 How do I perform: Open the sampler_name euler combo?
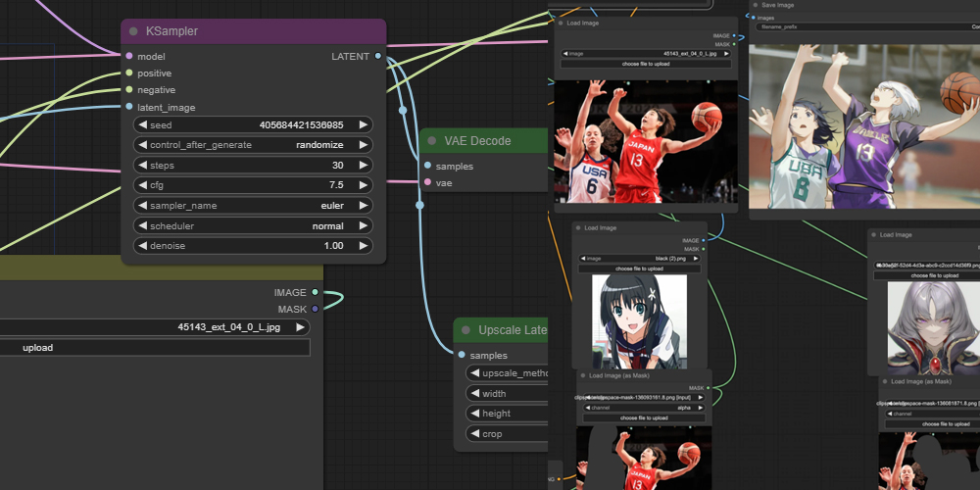pyautogui.click(x=253, y=205)
